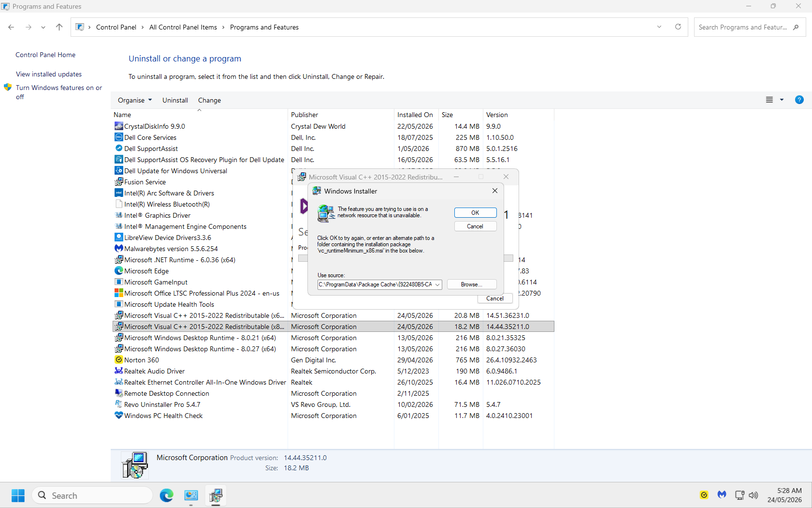Click the Realtek Audio Driver icon
Viewport: 812px width, 508px height.
[x=119, y=371]
